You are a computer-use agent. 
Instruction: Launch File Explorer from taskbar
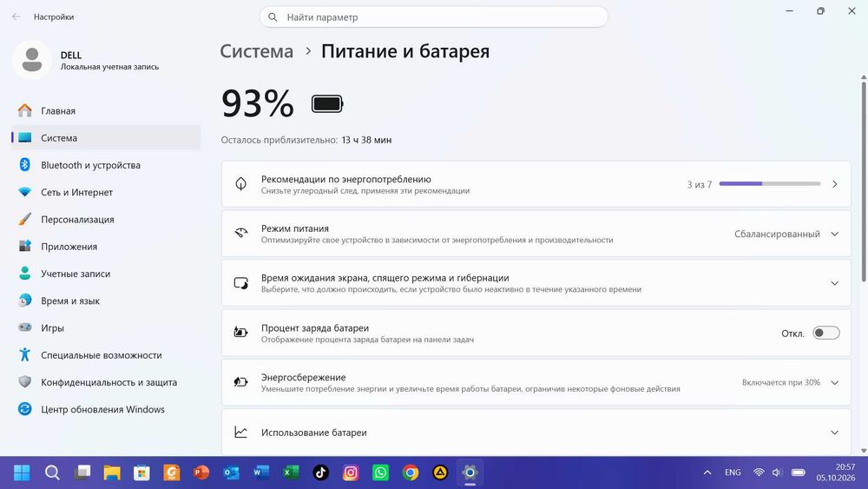pyautogui.click(x=112, y=472)
